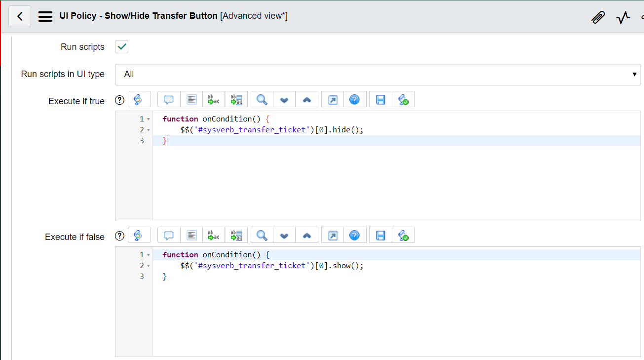Click Replace icon in Execute if true toolbar
This screenshot has height=360, width=644.
pyautogui.click(x=214, y=99)
